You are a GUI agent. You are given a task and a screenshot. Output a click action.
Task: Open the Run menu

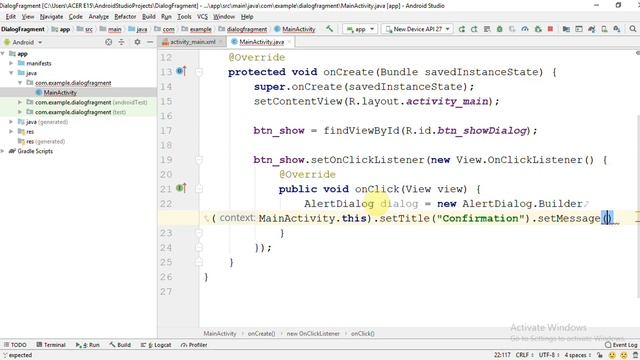[x=166, y=17]
